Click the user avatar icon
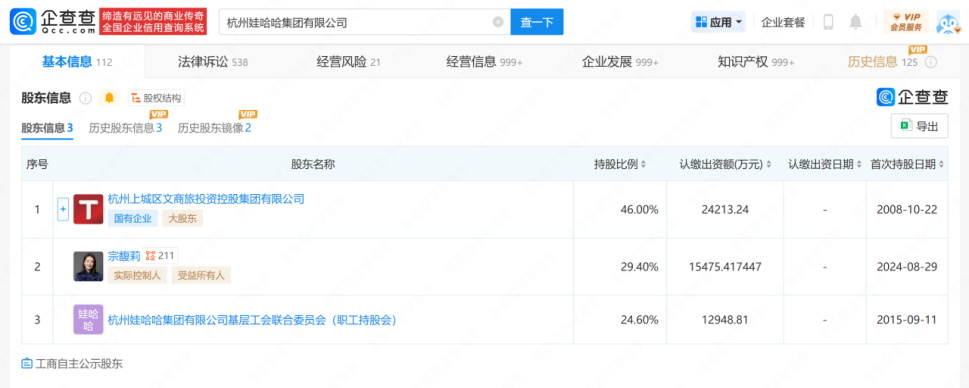The width and height of the screenshot is (969, 388). (x=947, y=22)
